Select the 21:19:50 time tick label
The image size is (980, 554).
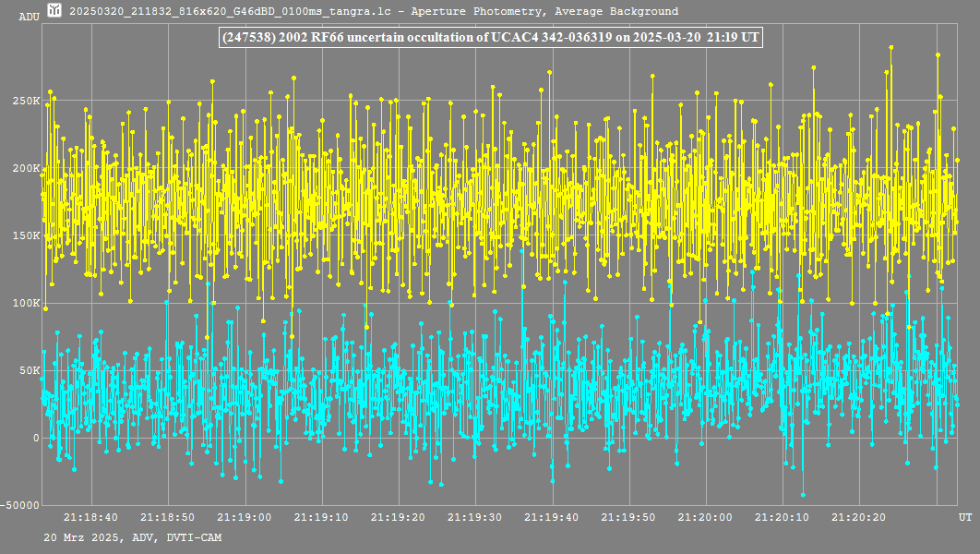point(629,517)
